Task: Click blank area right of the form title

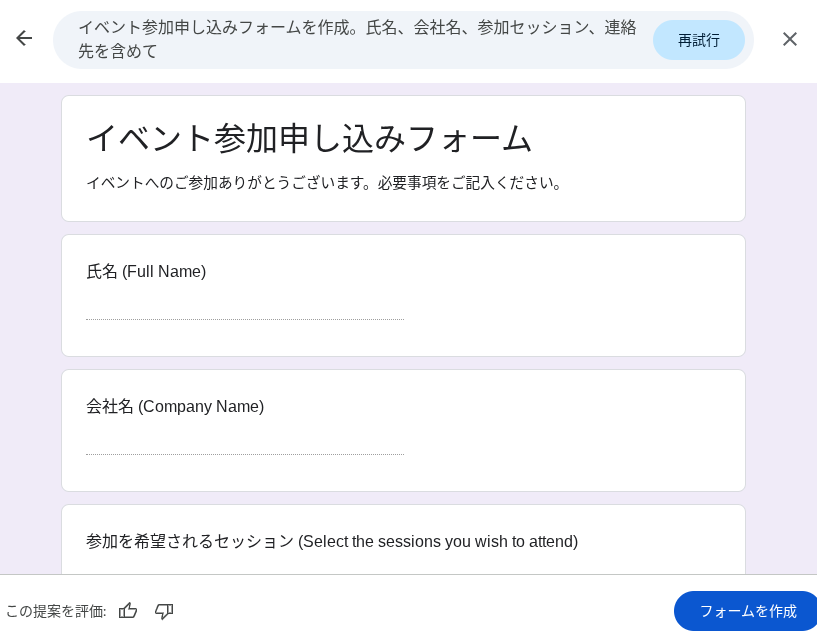Action: pyautogui.click(x=640, y=138)
